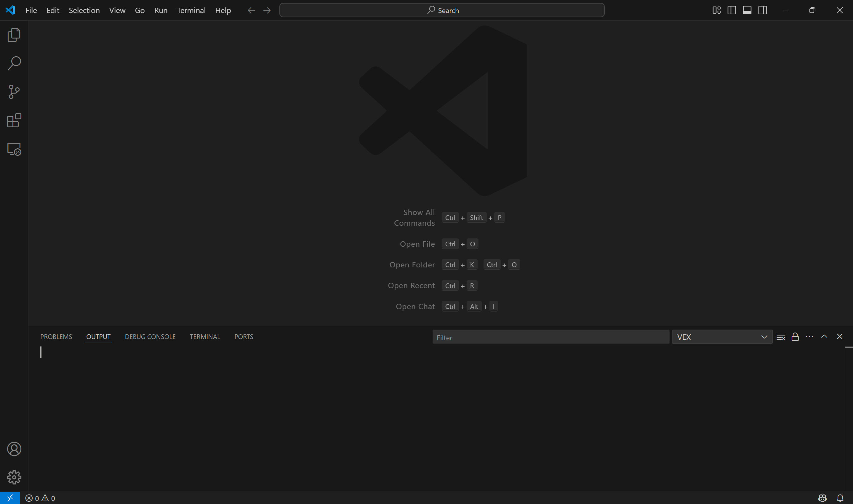853x504 pixels.
Task: Open the output panel more actions ellipsis
Action: tap(809, 337)
